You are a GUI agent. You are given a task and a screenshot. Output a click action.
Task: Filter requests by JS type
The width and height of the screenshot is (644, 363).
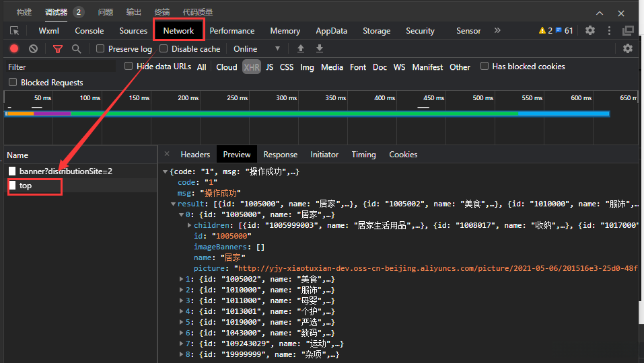(269, 67)
